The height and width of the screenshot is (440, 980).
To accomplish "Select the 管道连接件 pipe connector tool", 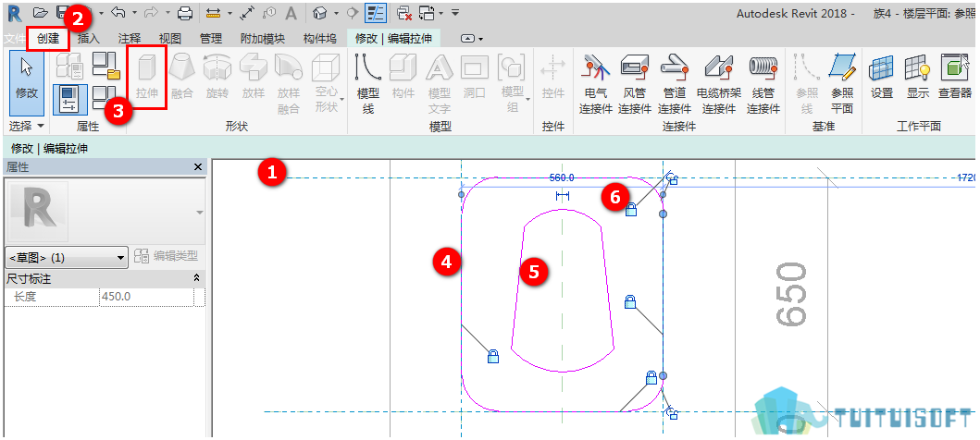I will pos(675,83).
